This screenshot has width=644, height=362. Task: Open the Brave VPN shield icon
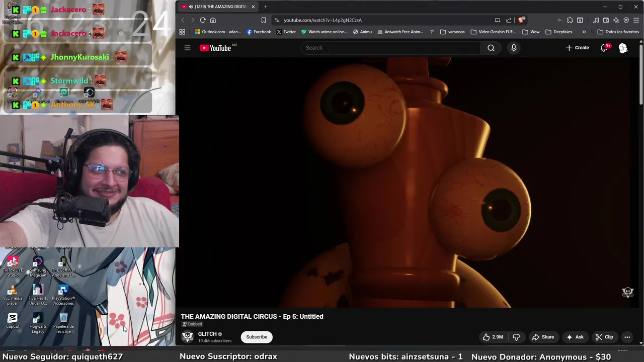[x=626, y=20]
